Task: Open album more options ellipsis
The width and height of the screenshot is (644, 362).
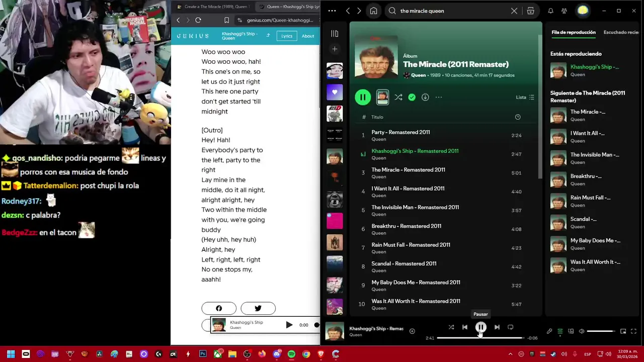Action: click(439, 97)
